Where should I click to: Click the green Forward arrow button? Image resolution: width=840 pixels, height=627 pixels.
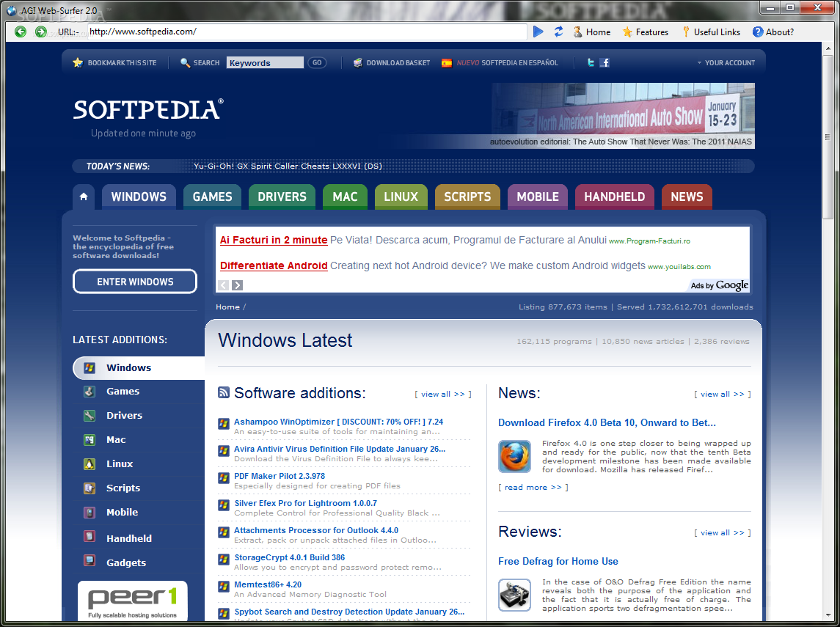(x=40, y=32)
